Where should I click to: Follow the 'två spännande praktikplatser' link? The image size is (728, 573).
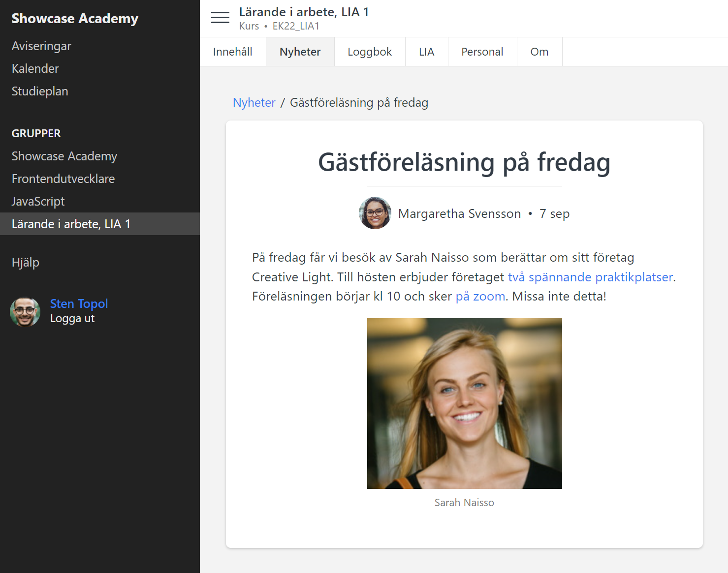(590, 277)
